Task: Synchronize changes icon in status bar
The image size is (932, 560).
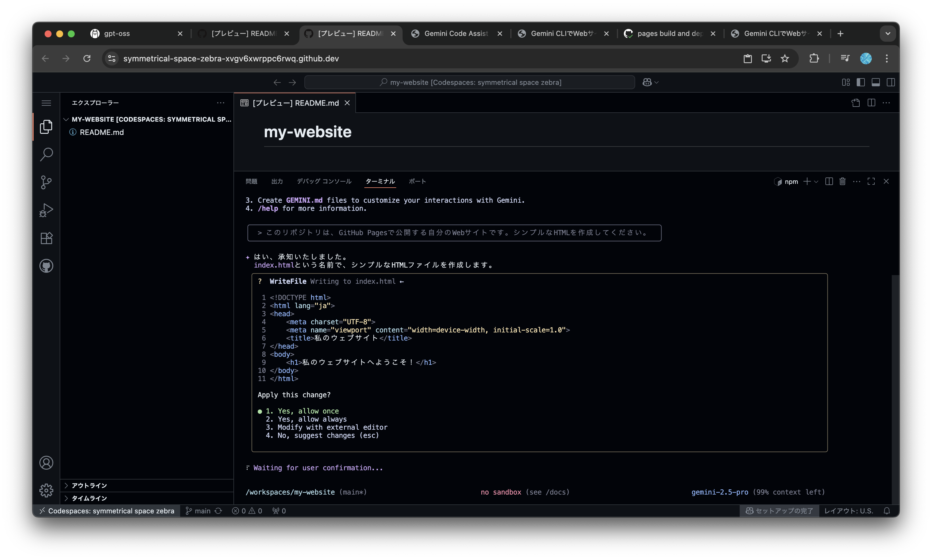Action: (x=218, y=511)
